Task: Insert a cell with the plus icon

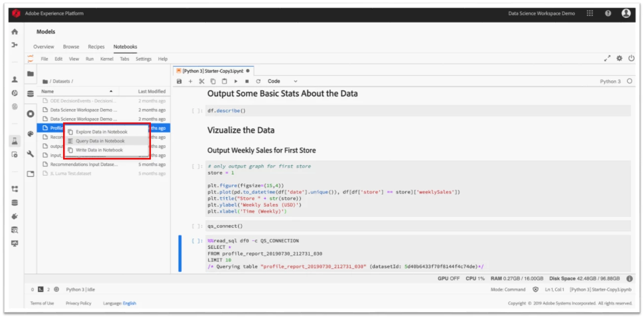Action: 190,81
